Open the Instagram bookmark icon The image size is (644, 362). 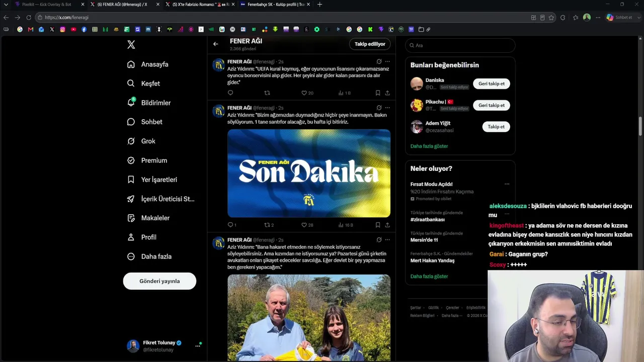[x=62, y=29]
